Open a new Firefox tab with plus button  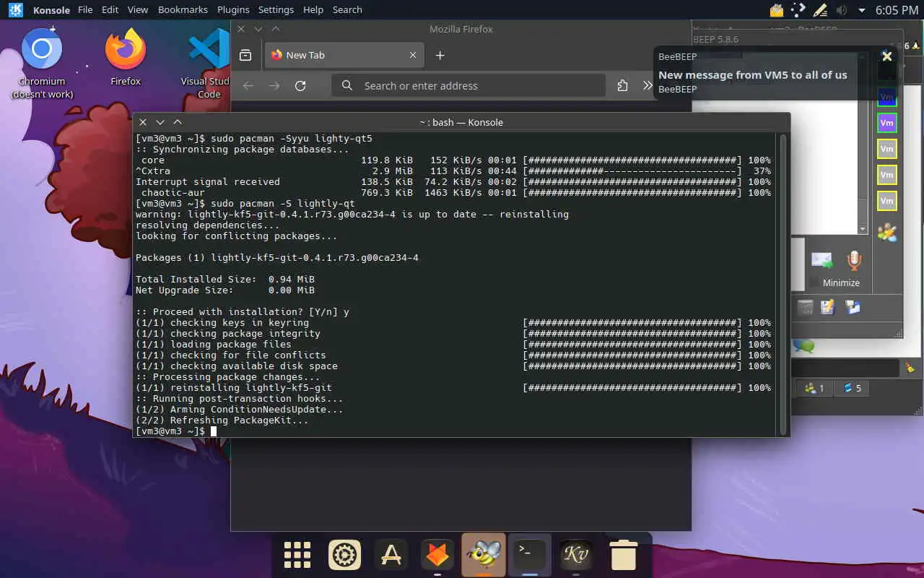pos(440,55)
